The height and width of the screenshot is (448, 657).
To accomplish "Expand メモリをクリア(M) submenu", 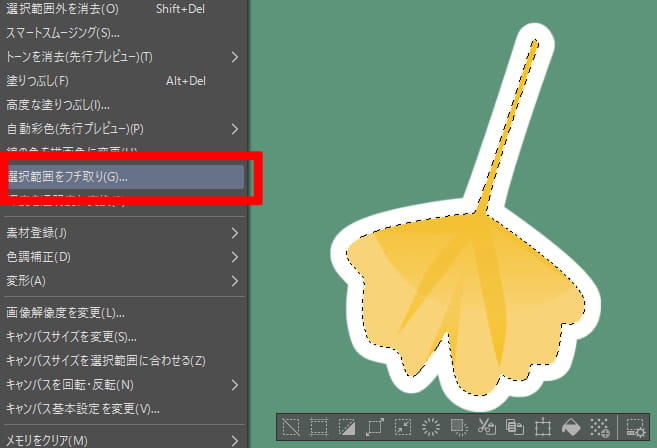I will point(124,439).
